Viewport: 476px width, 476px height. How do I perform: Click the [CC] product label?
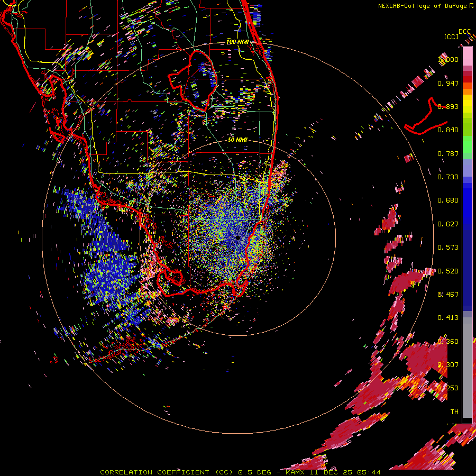pyautogui.click(x=451, y=36)
